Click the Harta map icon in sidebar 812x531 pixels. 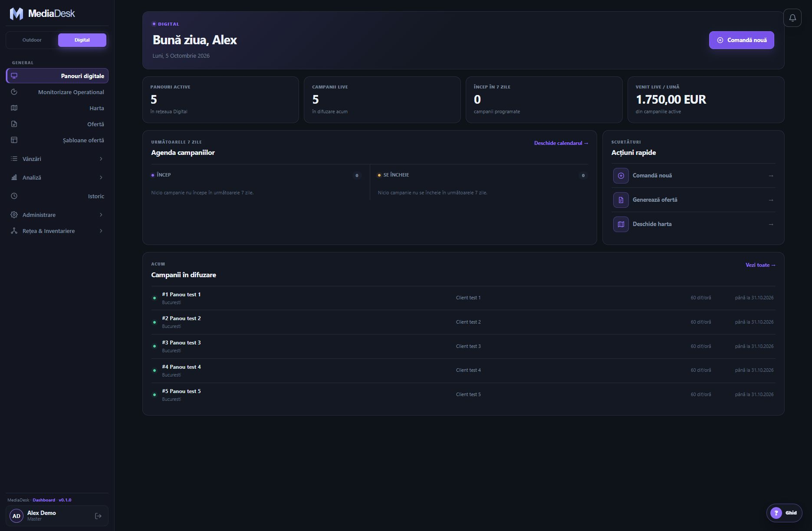[x=14, y=108]
